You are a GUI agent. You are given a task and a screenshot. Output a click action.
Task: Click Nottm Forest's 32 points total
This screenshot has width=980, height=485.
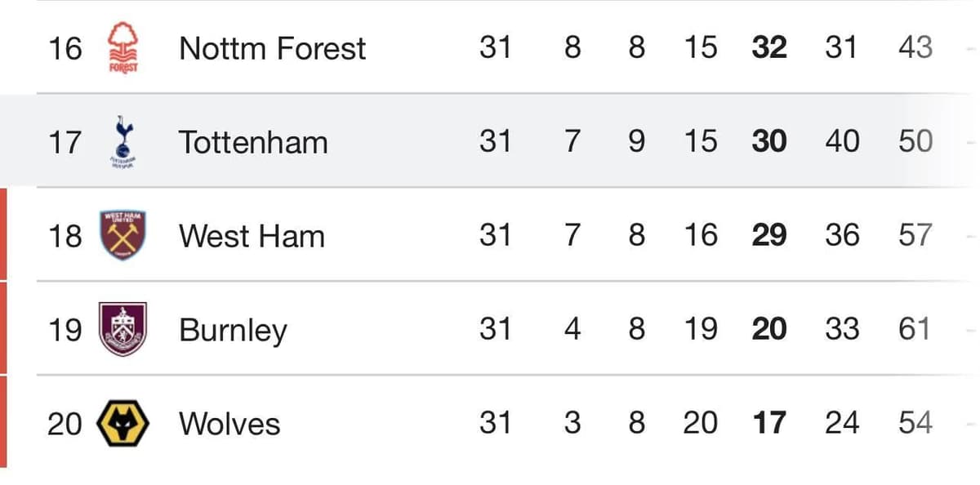click(769, 48)
